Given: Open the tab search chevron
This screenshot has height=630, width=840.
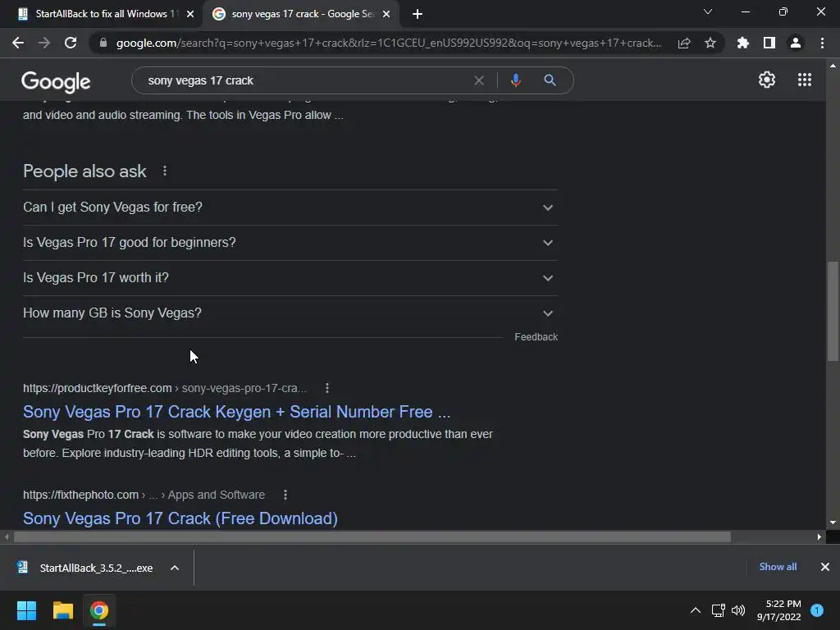Looking at the screenshot, I should [708, 11].
